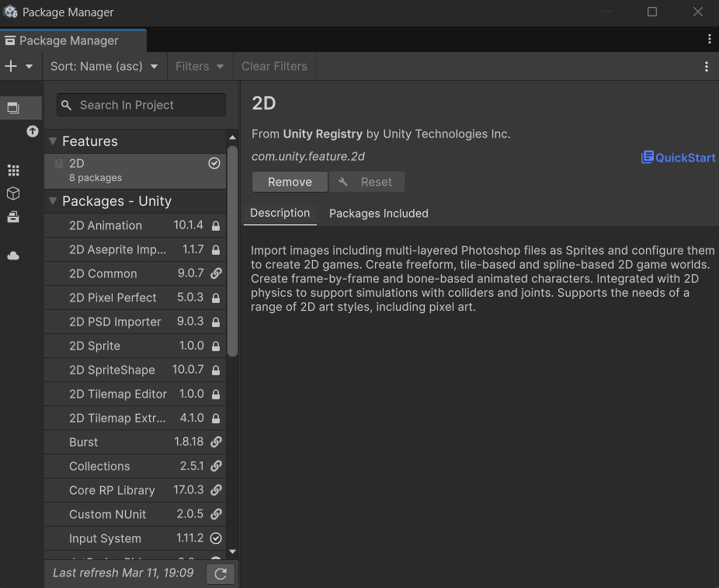
Task: Click the link icon on Core RP Library
Action: pyautogui.click(x=216, y=490)
